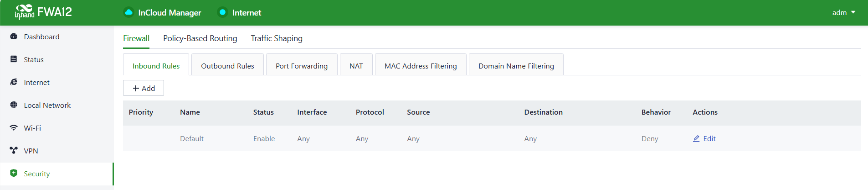Edit the Default inbound rule

(x=704, y=138)
